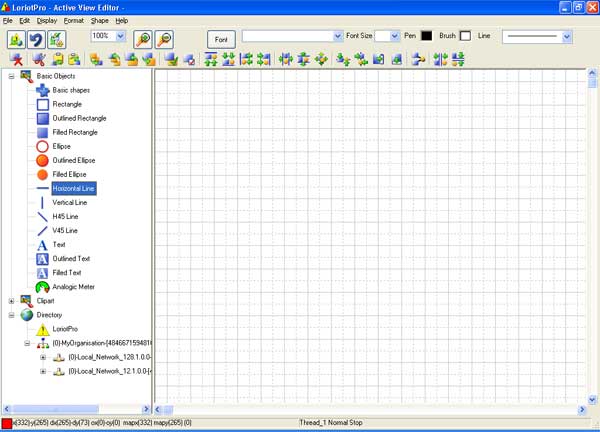600x432 pixels.
Task: Click the Cut scissors toolbar icon
Action: click(39, 59)
